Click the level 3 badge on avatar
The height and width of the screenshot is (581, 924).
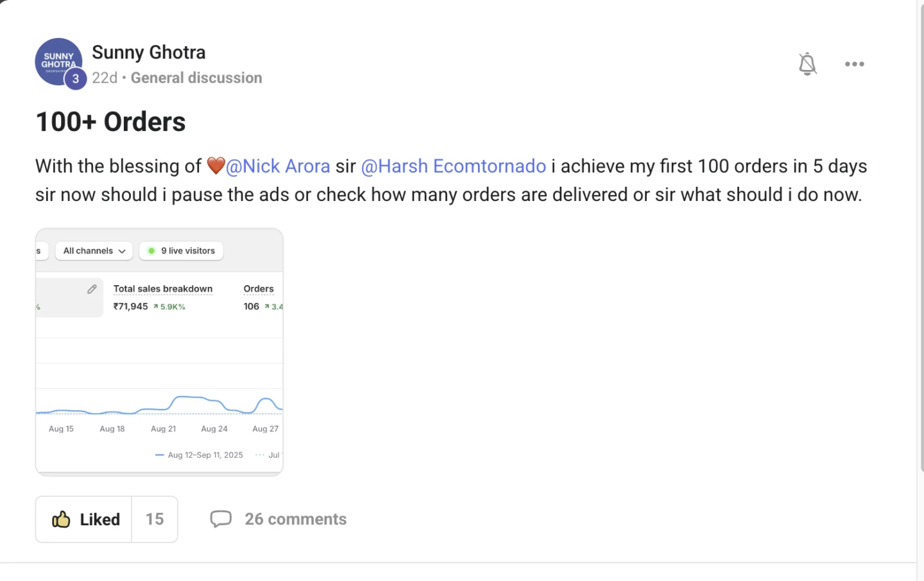[76, 79]
